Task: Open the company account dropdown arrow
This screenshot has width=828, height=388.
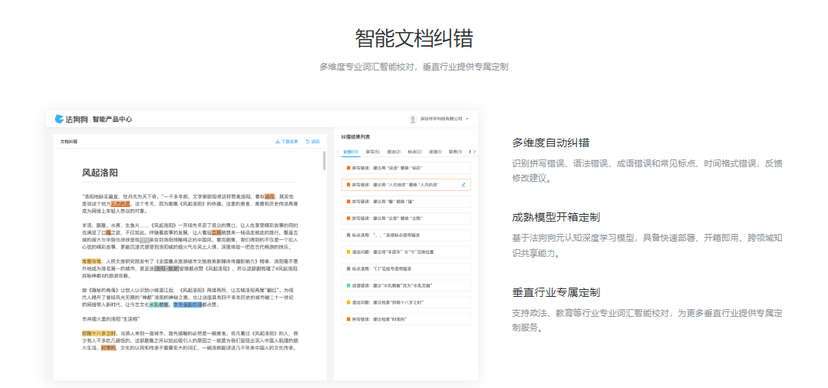Action: (467, 119)
